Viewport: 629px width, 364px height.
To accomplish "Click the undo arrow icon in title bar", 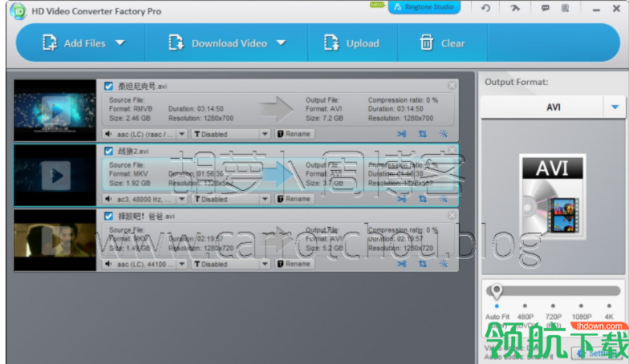I will click(x=486, y=8).
